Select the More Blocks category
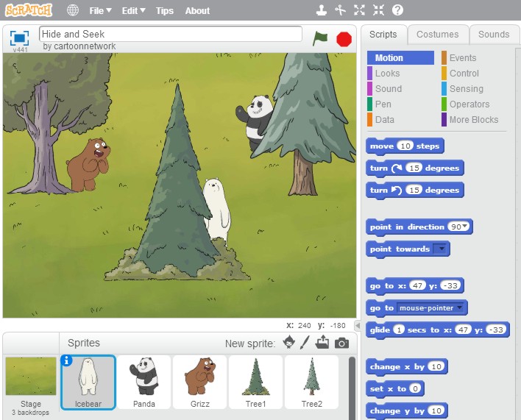Viewport: 521px width, 420px height. (474, 119)
